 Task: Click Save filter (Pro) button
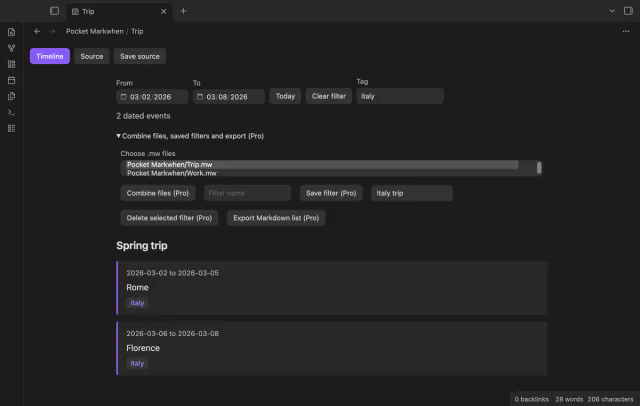tap(331, 193)
